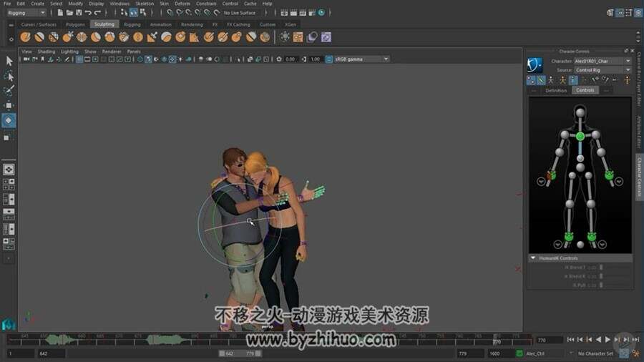The width and height of the screenshot is (644, 362).
Task: Open the Rigging menu set dropdown
Action: 26,13
